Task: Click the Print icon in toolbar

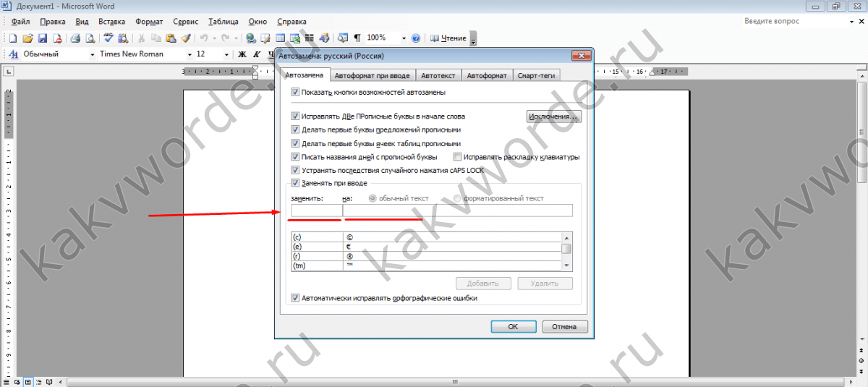Action: tap(75, 38)
